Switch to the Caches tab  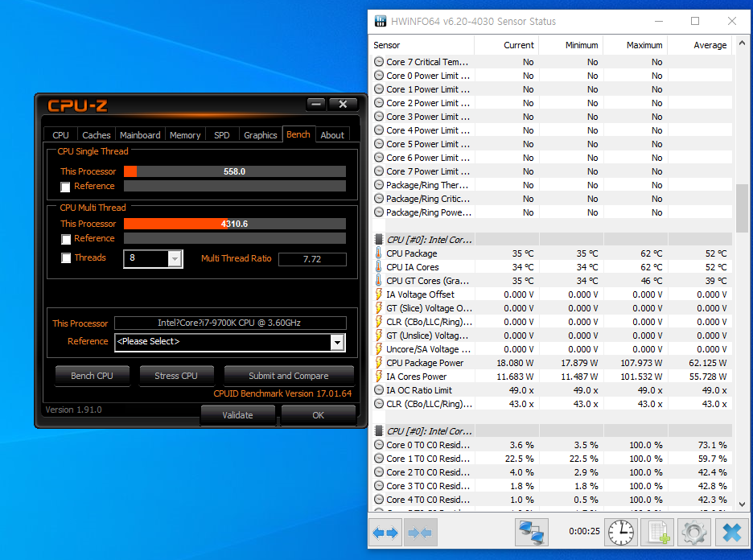pos(96,135)
